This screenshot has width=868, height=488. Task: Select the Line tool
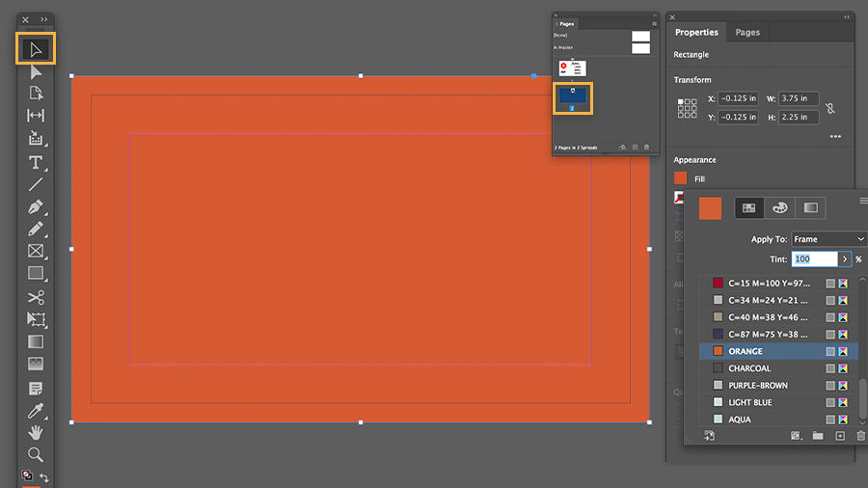[36, 184]
